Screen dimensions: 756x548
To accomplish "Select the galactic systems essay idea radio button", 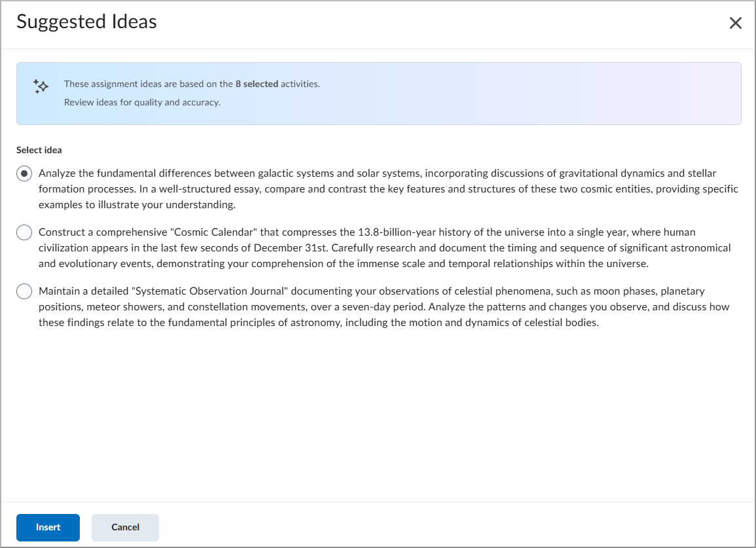I will point(24,173).
